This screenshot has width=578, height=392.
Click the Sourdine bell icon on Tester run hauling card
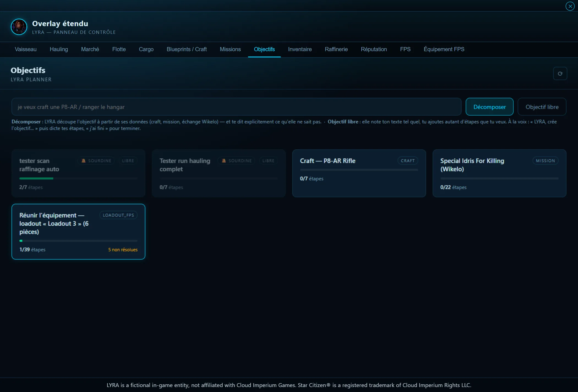coord(224,161)
